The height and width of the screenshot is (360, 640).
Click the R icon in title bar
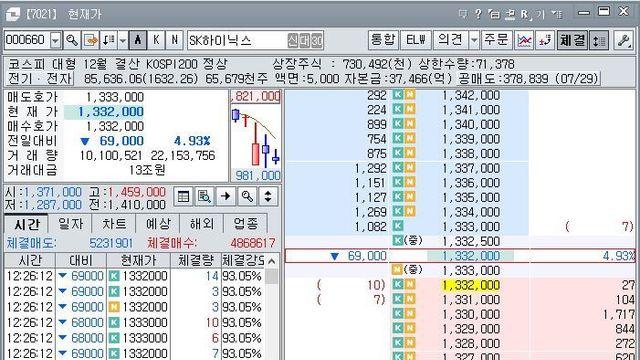[526, 15]
